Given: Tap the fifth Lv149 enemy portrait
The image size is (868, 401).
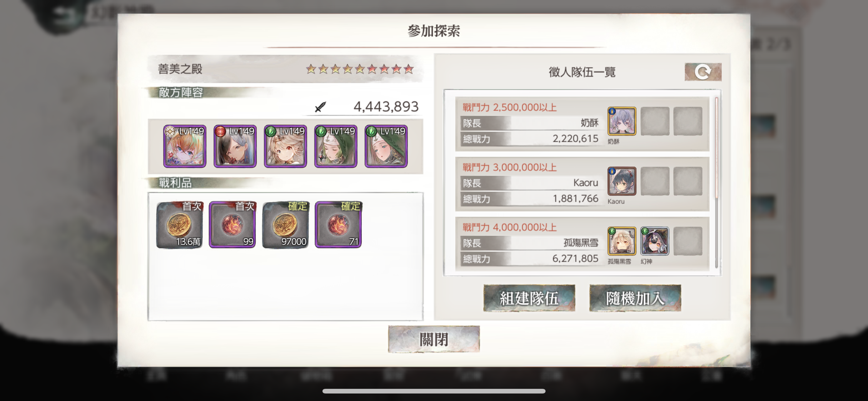Looking at the screenshot, I should 386,146.
